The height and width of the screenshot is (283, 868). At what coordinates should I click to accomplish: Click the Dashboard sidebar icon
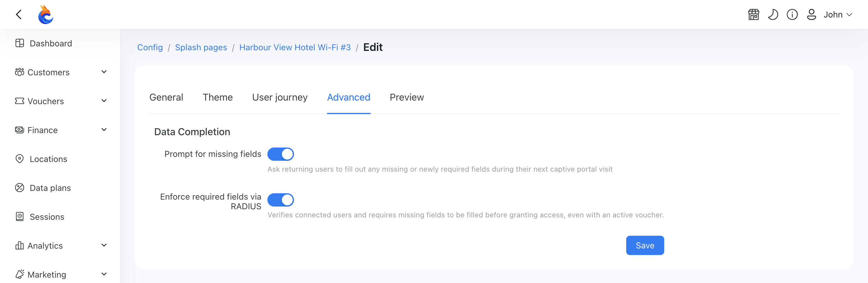coord(20,43)
